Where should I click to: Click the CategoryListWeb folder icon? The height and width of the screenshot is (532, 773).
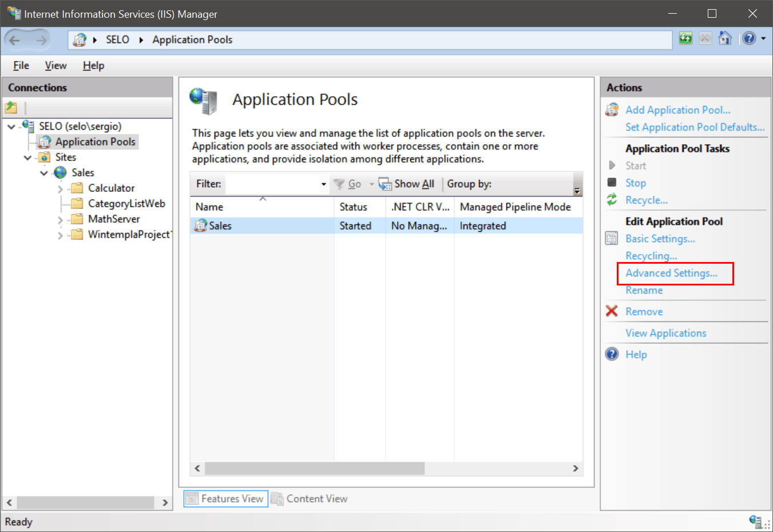pos(77,203)
